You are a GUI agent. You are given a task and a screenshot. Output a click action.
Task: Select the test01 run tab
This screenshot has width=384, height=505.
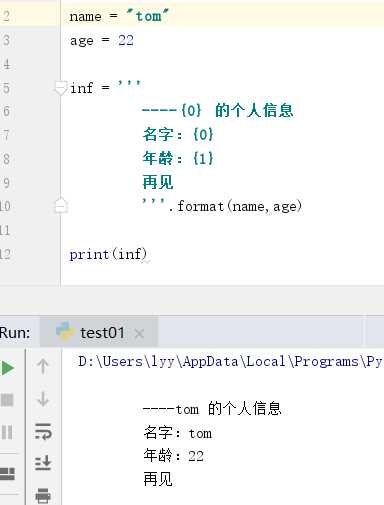click(x=99, y=332)
